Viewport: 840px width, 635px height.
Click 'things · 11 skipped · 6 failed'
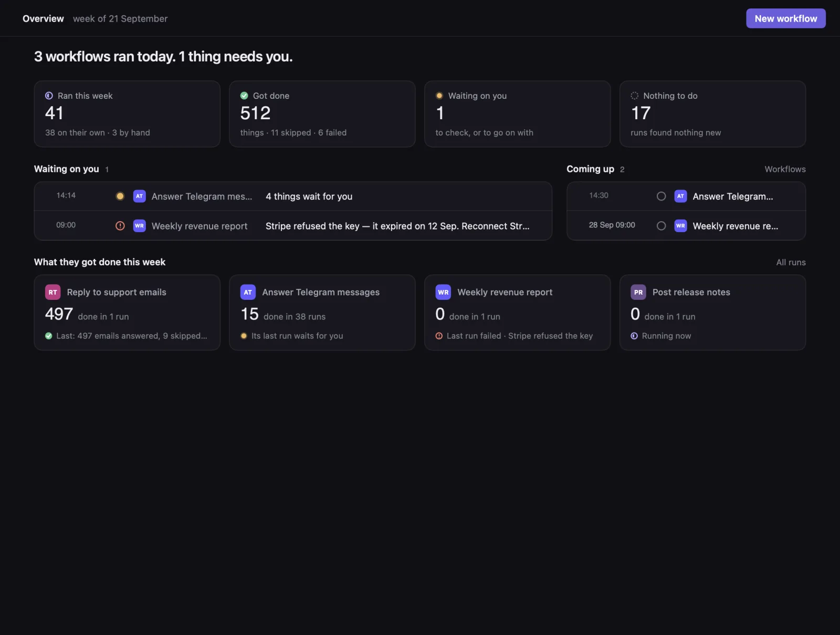coord(293,132)
